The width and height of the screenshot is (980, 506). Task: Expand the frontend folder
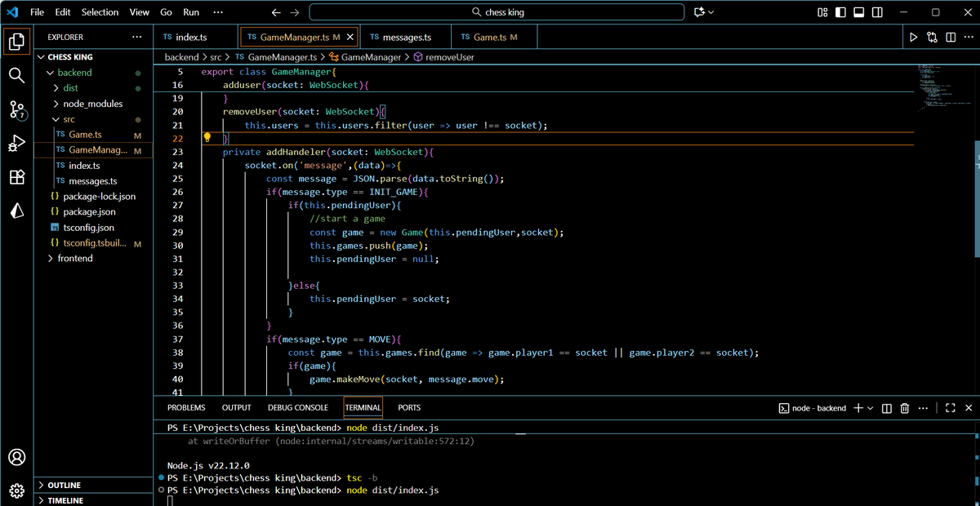pyautogui.click(x=51, y=258)
